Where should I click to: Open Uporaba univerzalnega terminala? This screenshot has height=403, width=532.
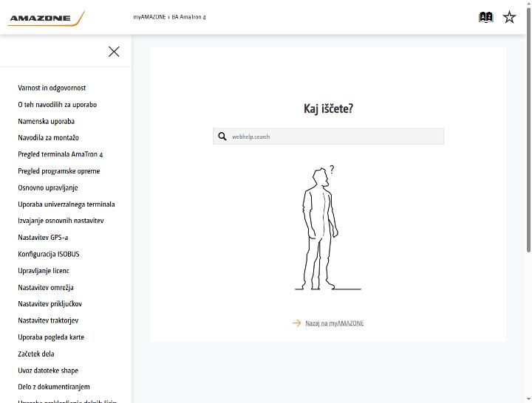(66, 204)
